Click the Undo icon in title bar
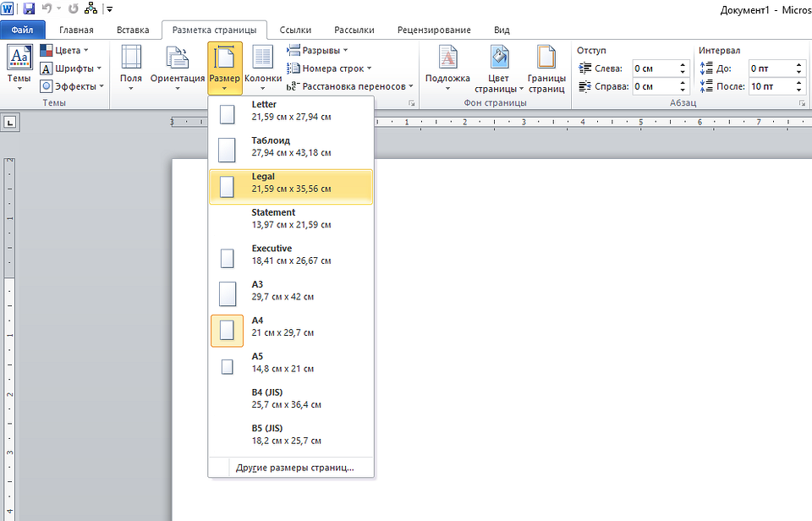This screenshot has height=521, width=812. [x=48, y=8]
